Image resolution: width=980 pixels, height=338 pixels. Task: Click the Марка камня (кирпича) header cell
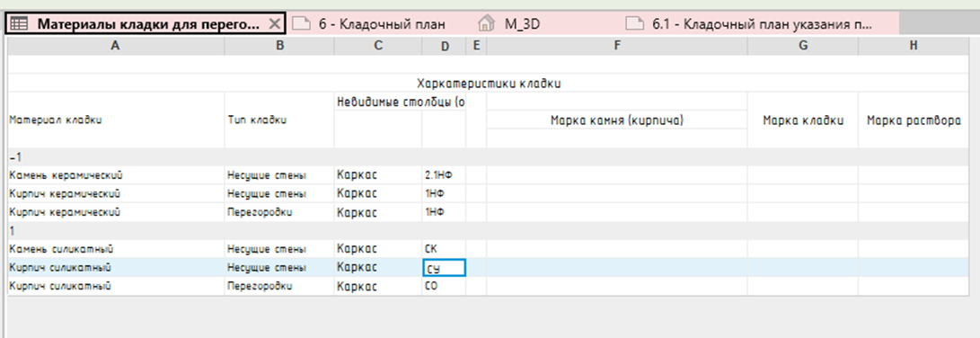pos(617,120)
